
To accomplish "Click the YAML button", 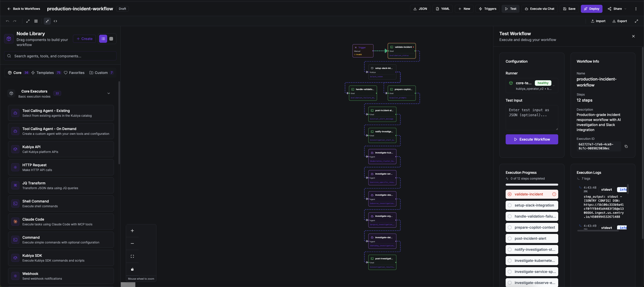I will click(442, 9).
